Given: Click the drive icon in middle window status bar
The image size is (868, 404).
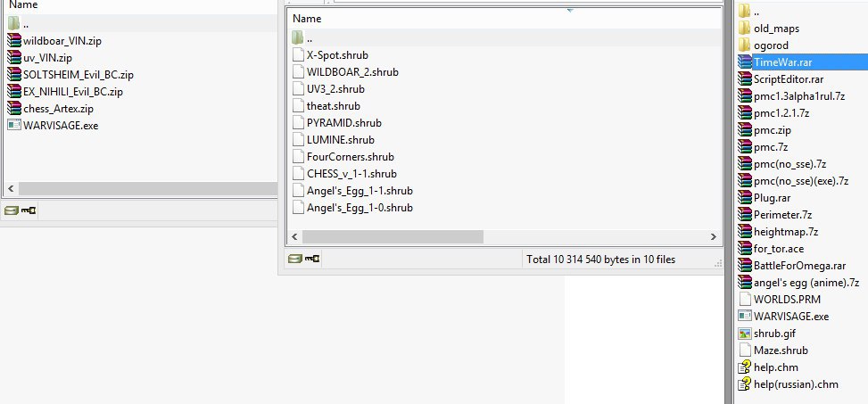Looking at the screenshot, I should coord(295,259).
